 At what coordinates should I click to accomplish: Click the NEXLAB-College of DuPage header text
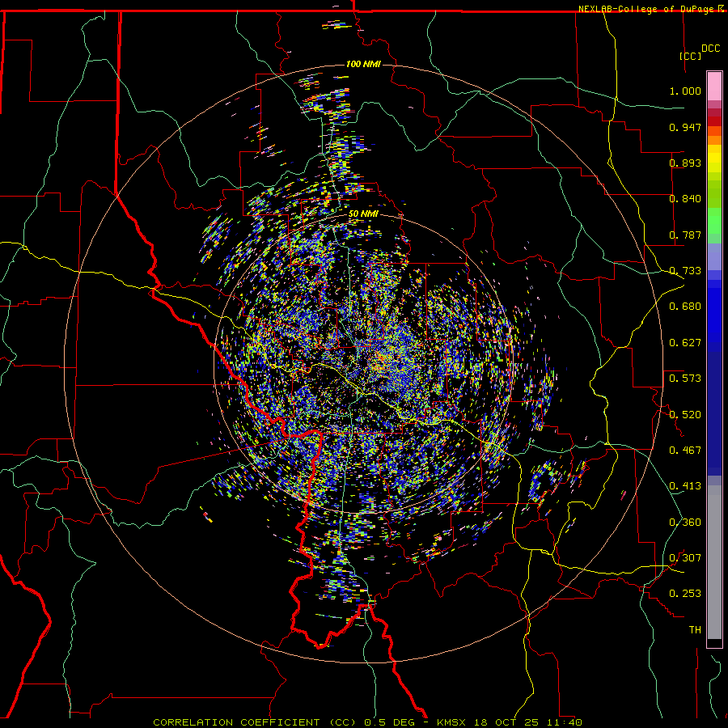(x=647, y=9)
